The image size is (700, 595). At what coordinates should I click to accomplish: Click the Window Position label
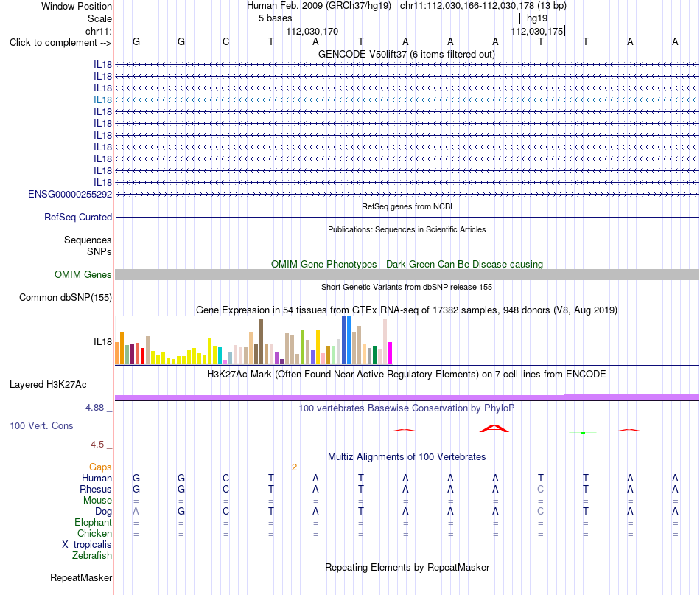[x=77, y=6]
